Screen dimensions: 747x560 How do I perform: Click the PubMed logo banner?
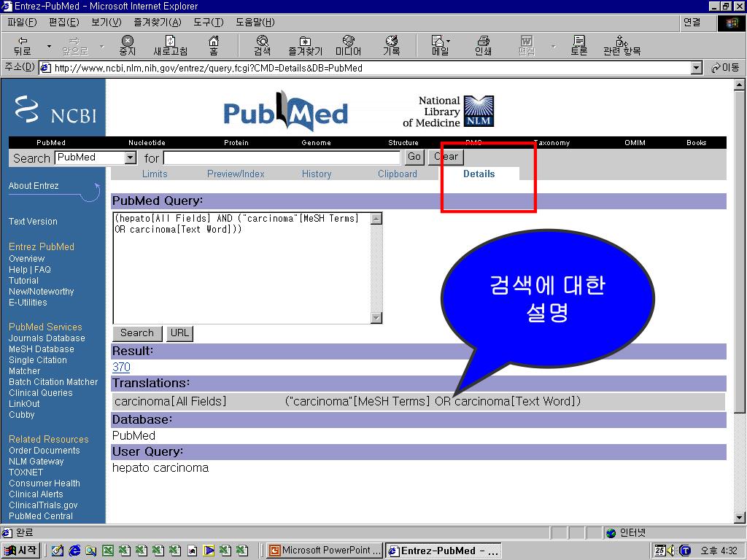[x=285, y=112]
